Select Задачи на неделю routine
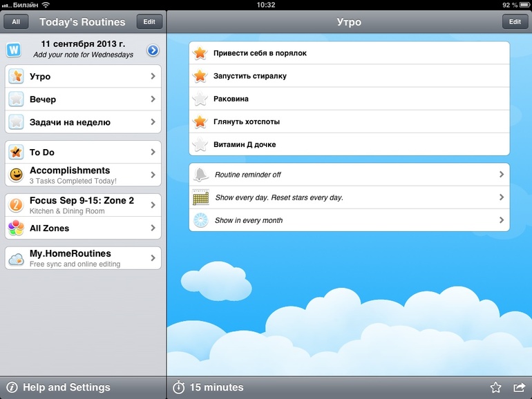 [x=83, y=122]
